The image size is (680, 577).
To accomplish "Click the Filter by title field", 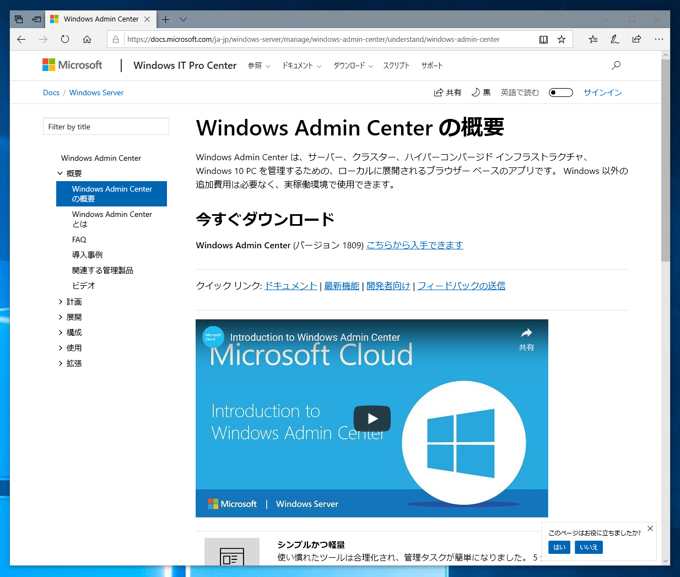I will point(106,126).
